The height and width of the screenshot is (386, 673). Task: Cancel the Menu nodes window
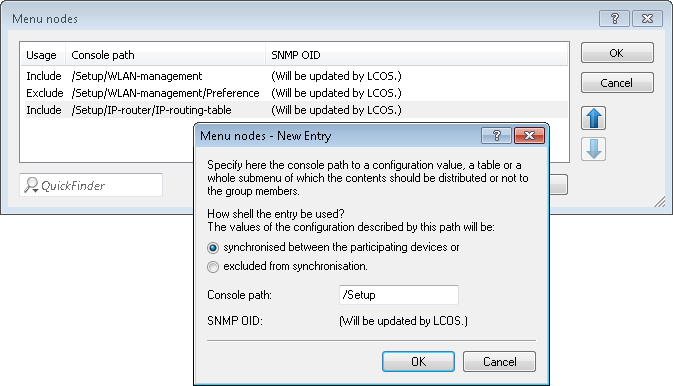tap(617, 82)
